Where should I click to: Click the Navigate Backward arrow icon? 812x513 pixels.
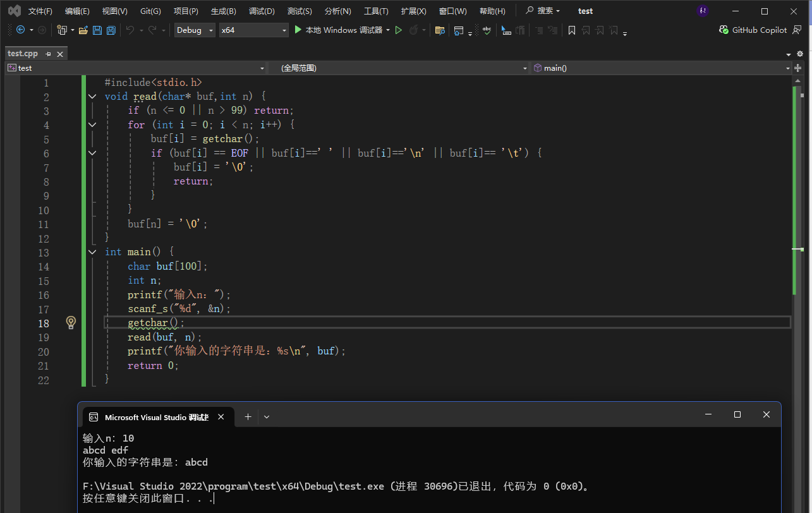click(20, 30)
